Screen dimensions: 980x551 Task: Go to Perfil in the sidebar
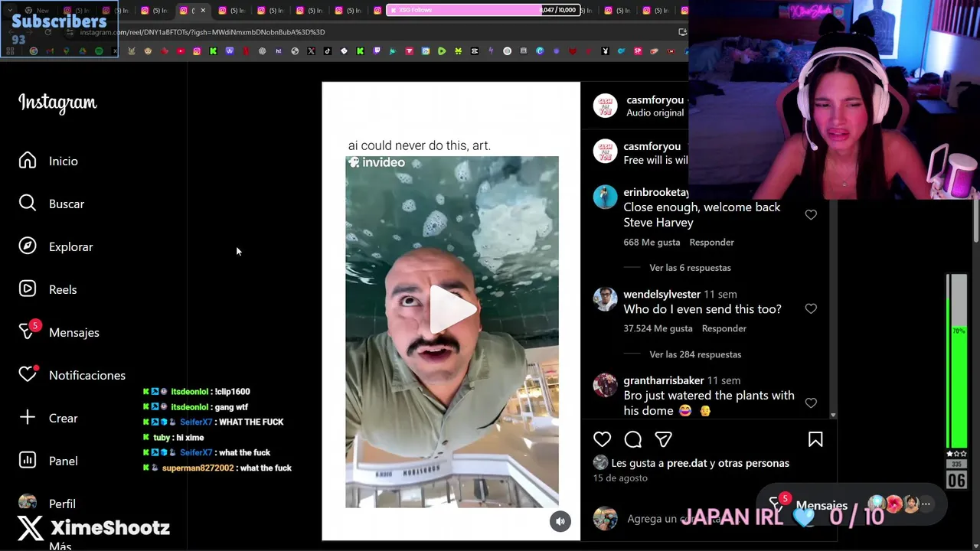tap(47, 503)
